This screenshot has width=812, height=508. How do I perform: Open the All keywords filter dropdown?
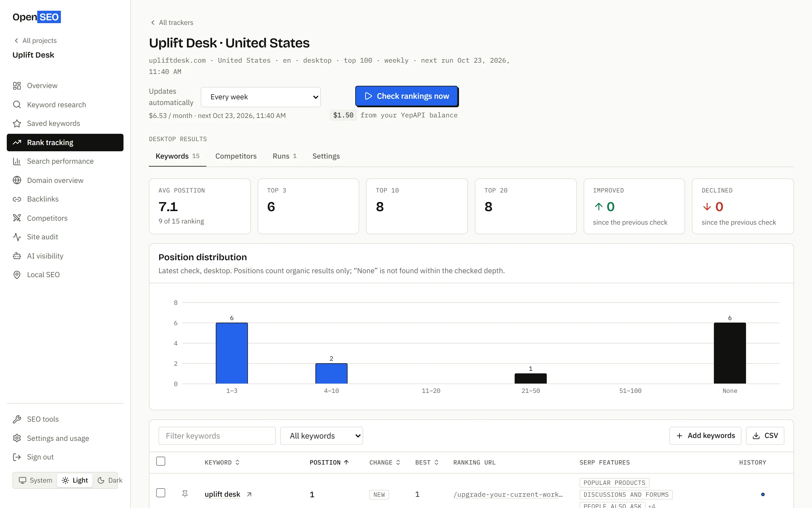[321, 436]
